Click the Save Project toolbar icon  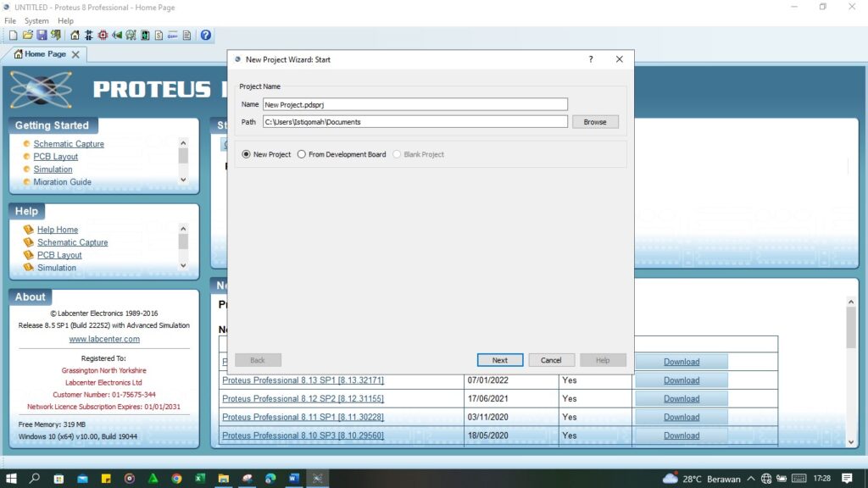[42, 36]
